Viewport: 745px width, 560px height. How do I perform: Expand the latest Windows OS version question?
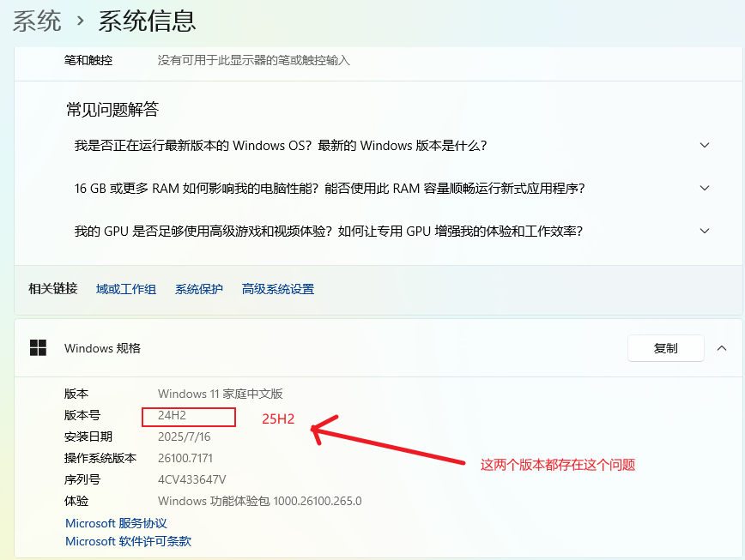point(705,145)
